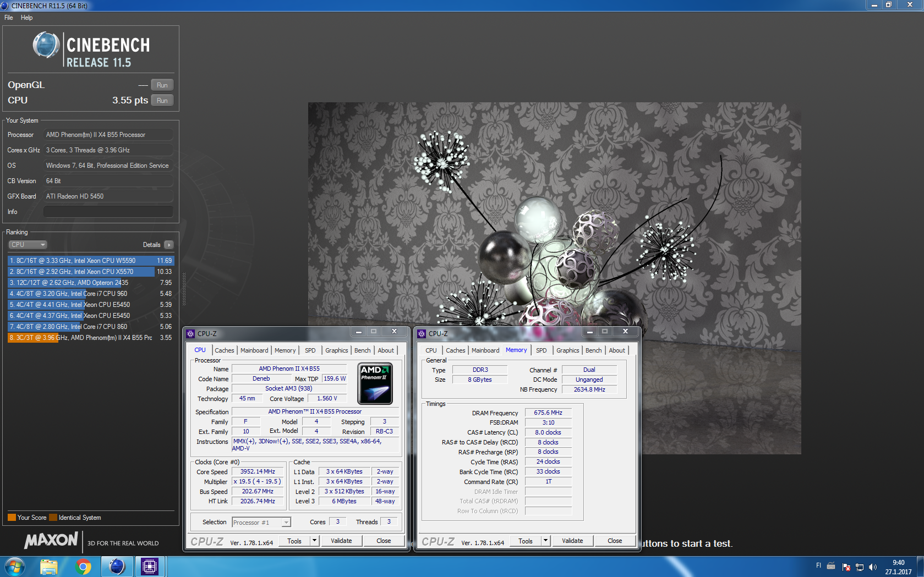Click the AMD Phenom II processor logo
The height and width of the screenshot is (577, 924).
(375, 383)
